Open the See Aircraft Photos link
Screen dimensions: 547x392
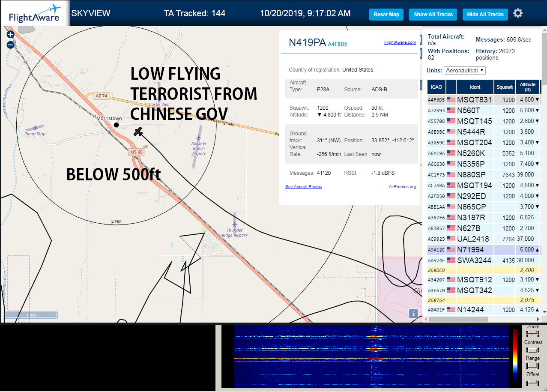(304, 187)
